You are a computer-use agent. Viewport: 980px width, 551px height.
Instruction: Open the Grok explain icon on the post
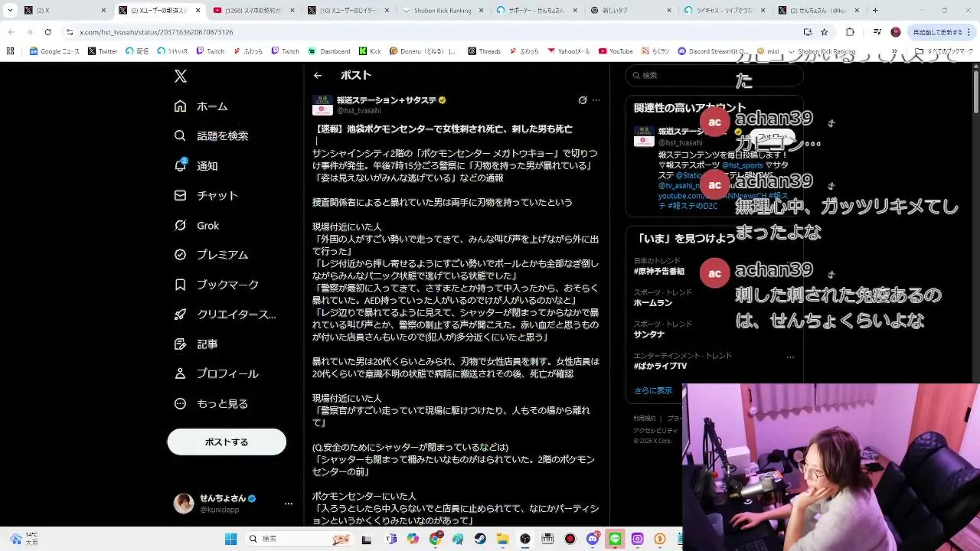point(583,100)
